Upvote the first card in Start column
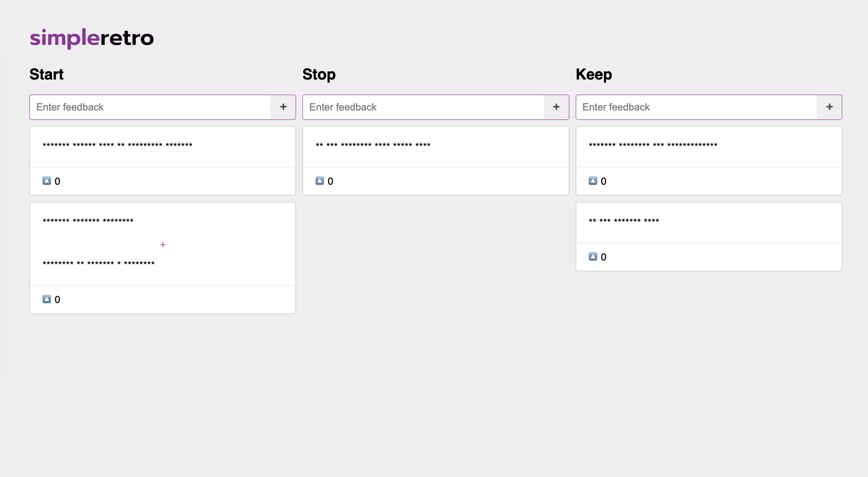 (47, 181)
